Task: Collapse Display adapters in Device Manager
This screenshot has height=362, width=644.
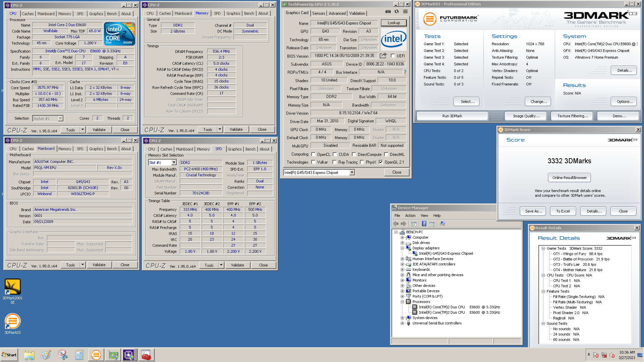Action: coord(402,248)
